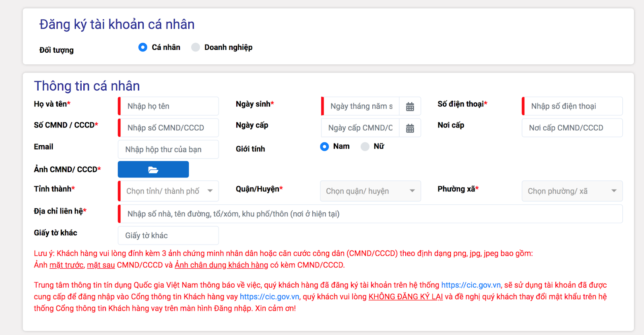Click the Quận/Huyện label
Screen dimensions: 644x335
coord(259,189)
